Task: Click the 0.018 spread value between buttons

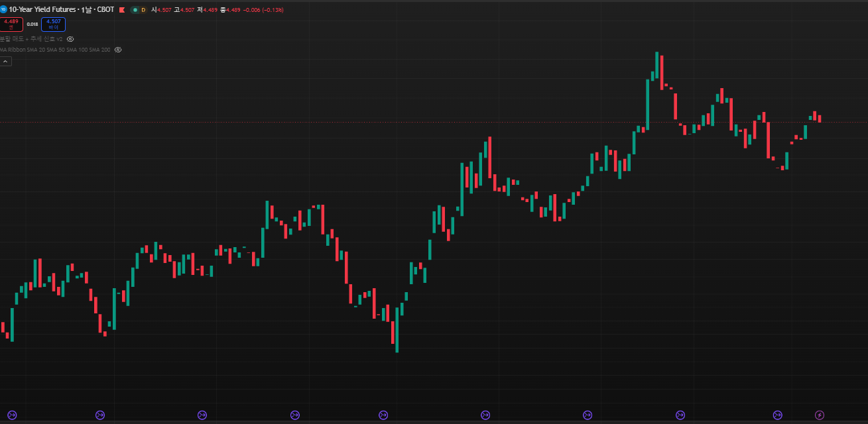Action: coord(32,25)
